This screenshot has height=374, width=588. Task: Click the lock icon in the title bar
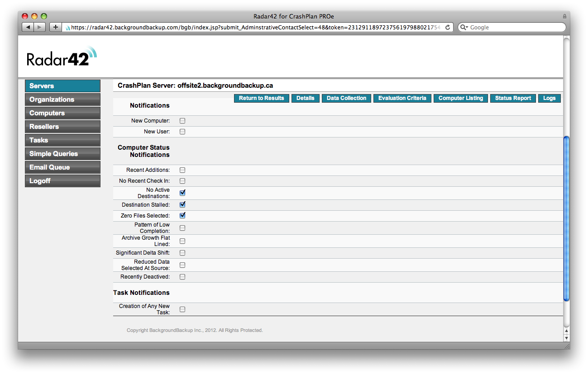coord(564,16)
